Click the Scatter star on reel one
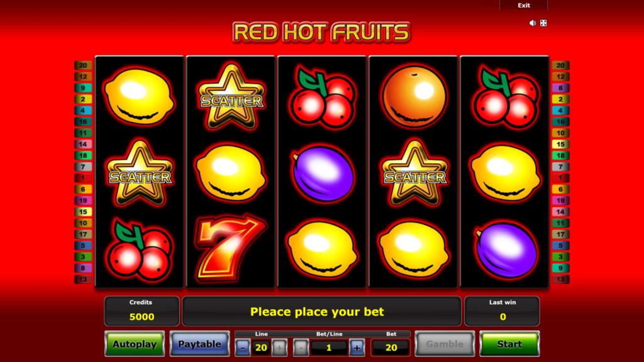 point(140,173)
